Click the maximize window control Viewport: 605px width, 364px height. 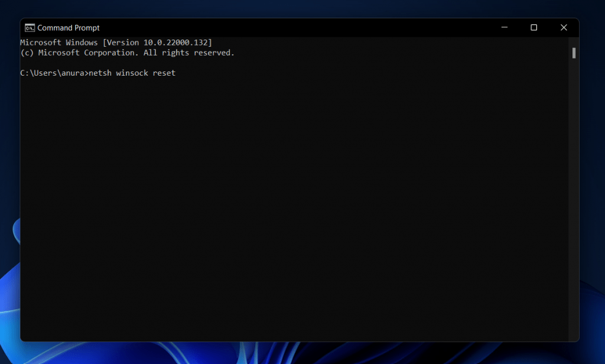point(534,27)
